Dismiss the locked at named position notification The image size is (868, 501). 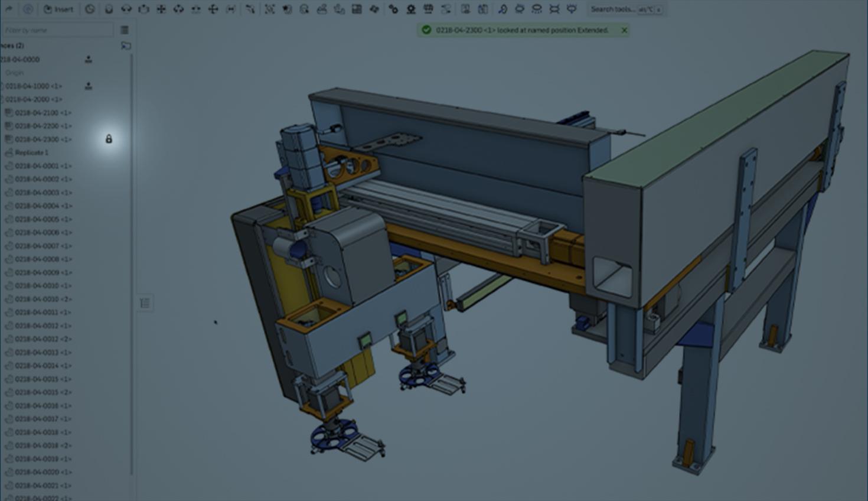click(x=624, y=30)
